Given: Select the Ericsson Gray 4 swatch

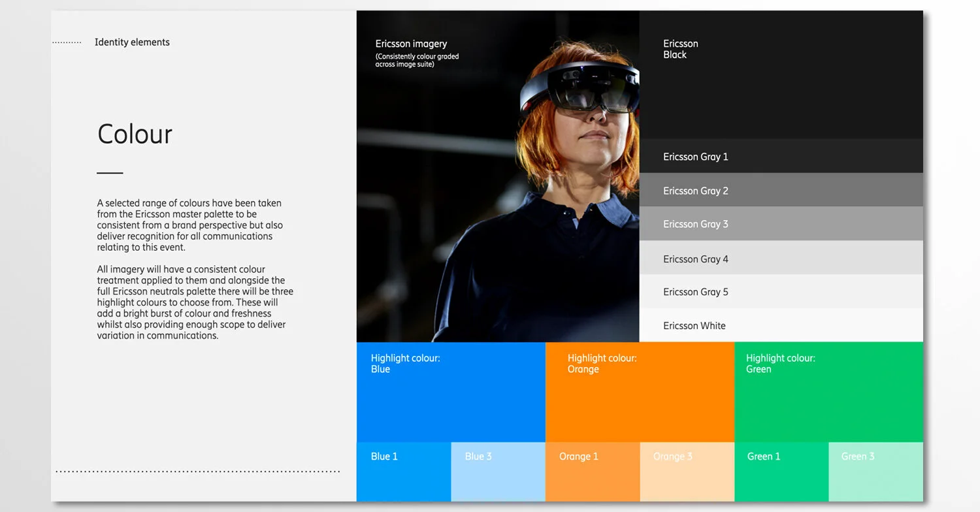Looking at the screenshot, I should tap(781, 258).
